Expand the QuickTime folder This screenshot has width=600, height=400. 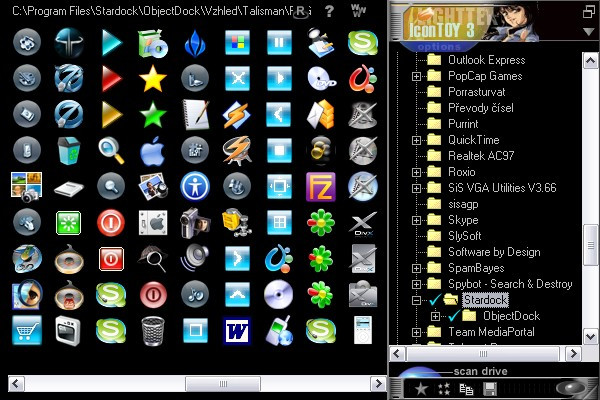(416, 140)
